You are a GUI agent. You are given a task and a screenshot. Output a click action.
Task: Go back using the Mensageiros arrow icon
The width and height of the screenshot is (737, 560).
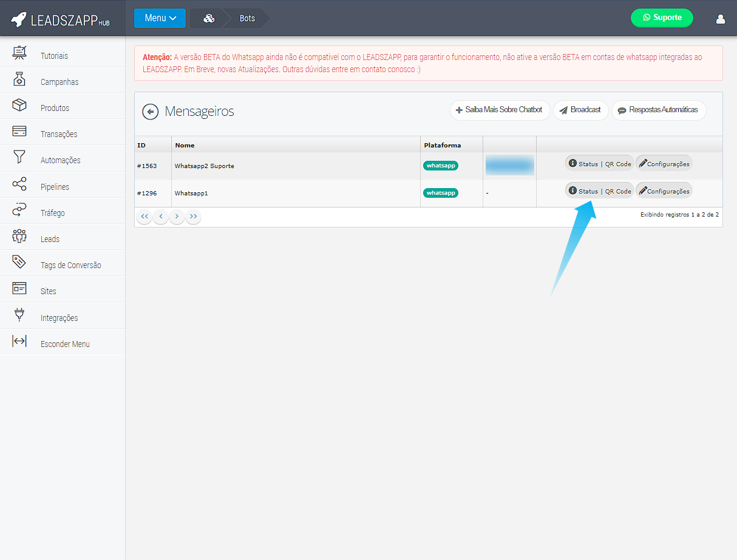tap(150, 112)
